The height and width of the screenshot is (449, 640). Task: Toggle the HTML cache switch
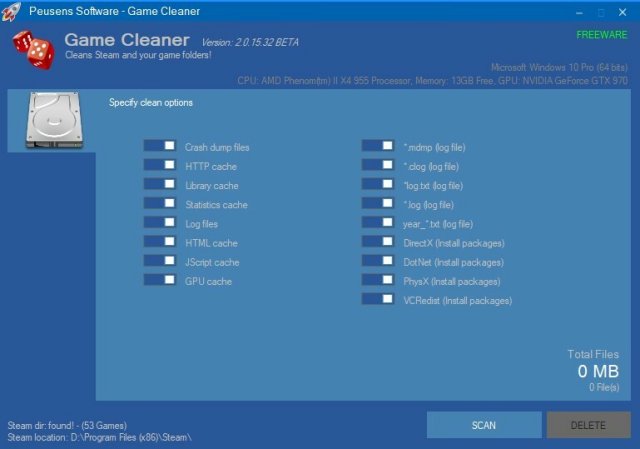point(160,242)
